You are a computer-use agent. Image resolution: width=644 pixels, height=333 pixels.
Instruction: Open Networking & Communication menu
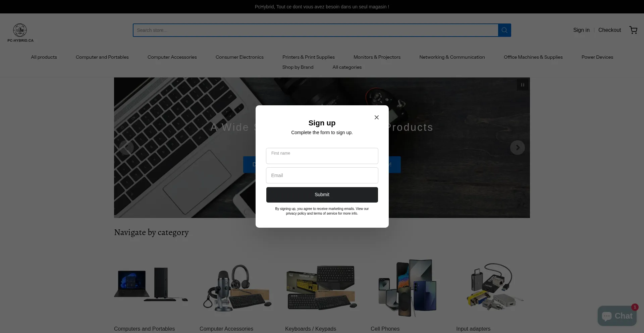[x=452, y=57]
